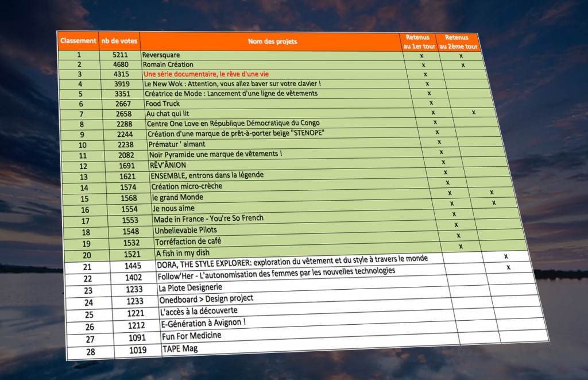Click the vote count cell showing 1019
The image size is (588, 380).
tap(138, 350)
